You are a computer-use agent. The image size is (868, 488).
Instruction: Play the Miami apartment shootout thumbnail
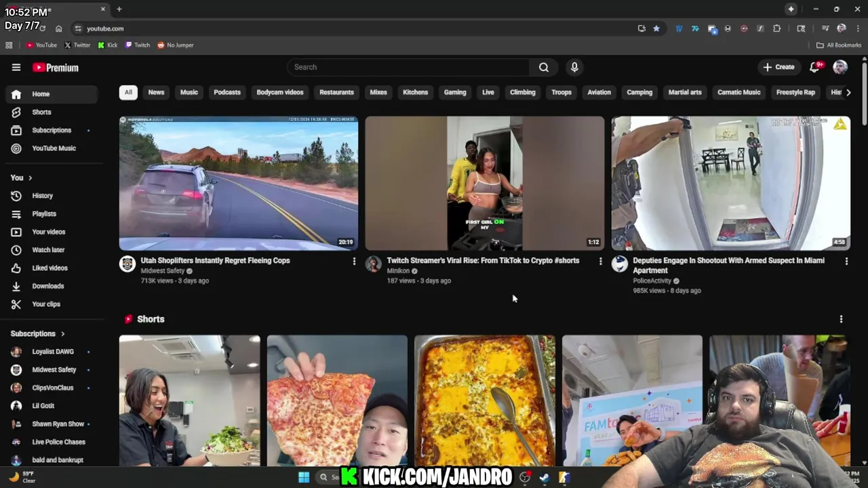[730, 184]
